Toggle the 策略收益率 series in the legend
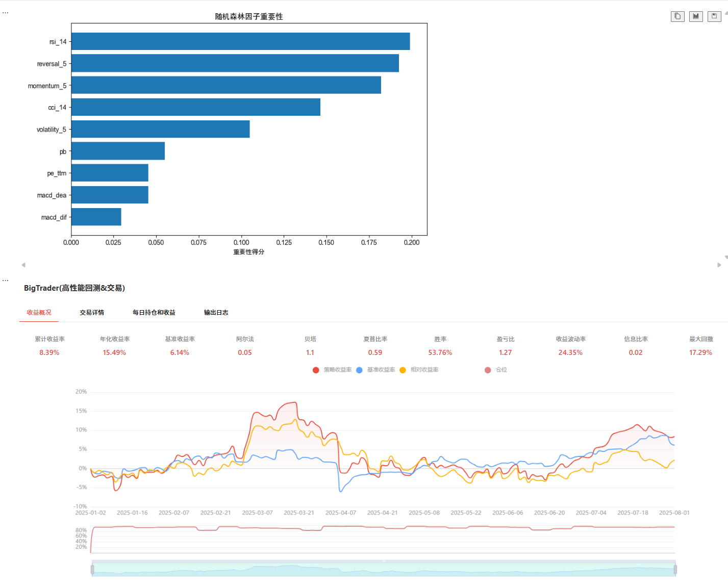The width and height of the screenshot is (728, 586). tap(332, 370)
